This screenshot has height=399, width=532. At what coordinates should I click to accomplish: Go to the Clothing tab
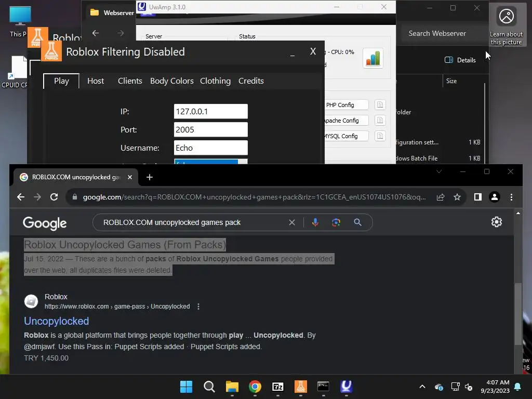(215, 81)
